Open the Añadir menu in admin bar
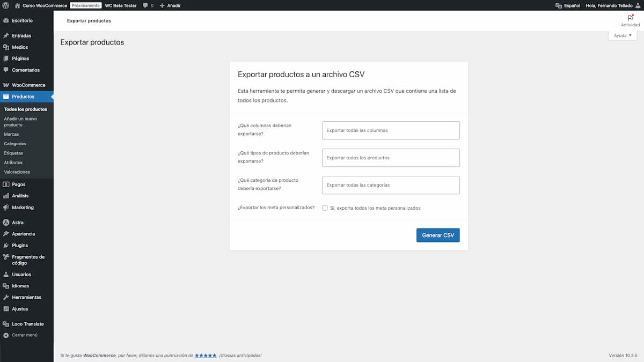The height and width of the screenshot is (362, 644). pos(167,5)
